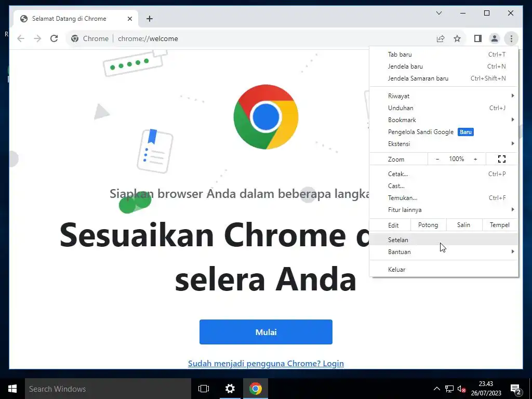Screen dimensions: 532x399
Task: Reload the page with the refresh icon
Action: [54, 38]
